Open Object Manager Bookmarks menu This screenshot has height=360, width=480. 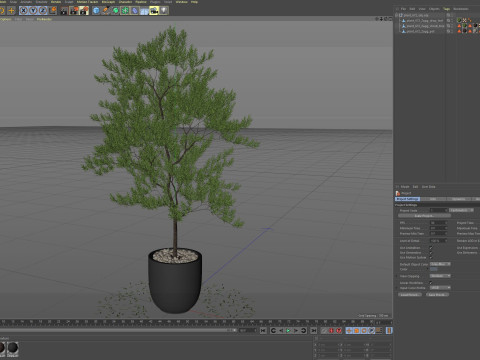click(461, 9)
